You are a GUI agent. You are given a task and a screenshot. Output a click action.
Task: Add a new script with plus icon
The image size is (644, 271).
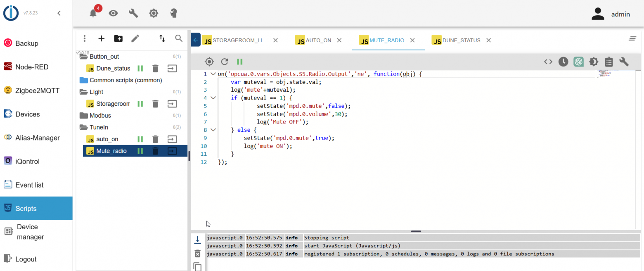(x=102, y=38)
